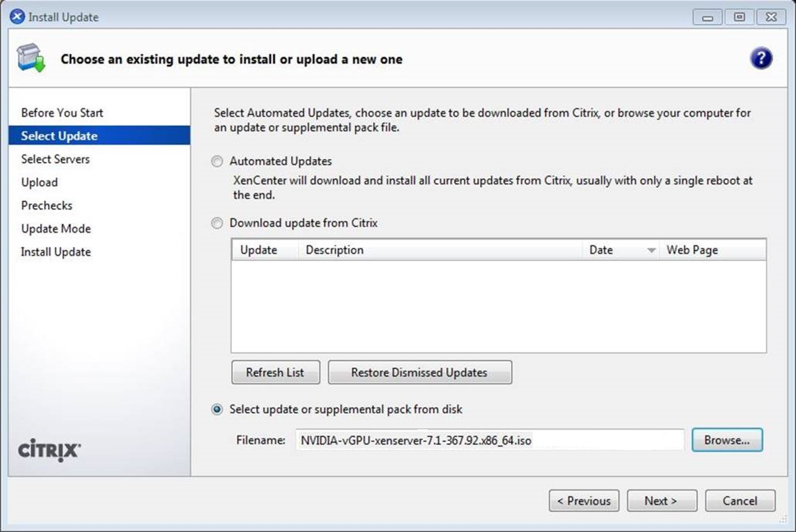Switch to the Update Mode step
796x532 pixels.
click(56, 229)
